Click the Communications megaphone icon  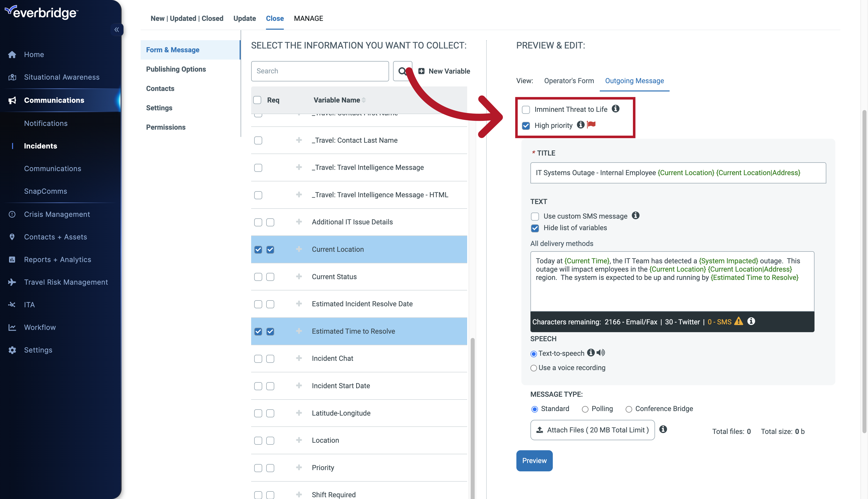[12, 100]
